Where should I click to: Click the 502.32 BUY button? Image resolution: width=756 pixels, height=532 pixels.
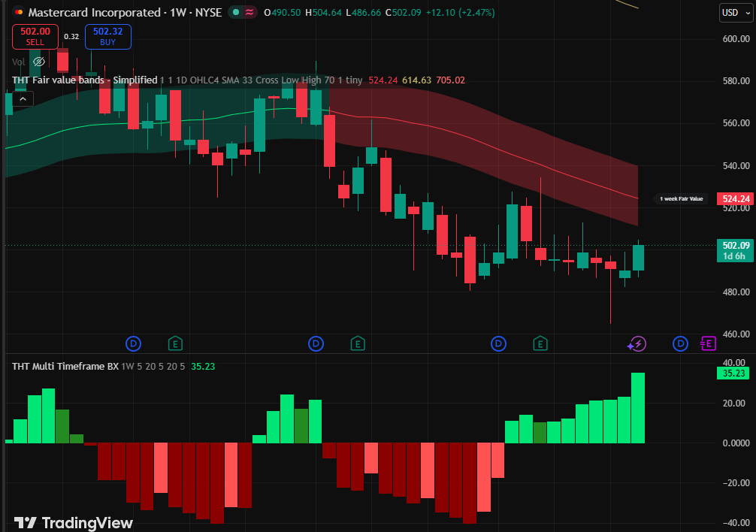108,37
